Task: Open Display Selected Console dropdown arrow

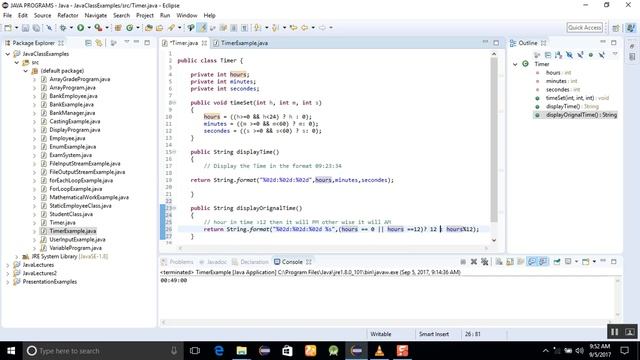Action: 576,262
